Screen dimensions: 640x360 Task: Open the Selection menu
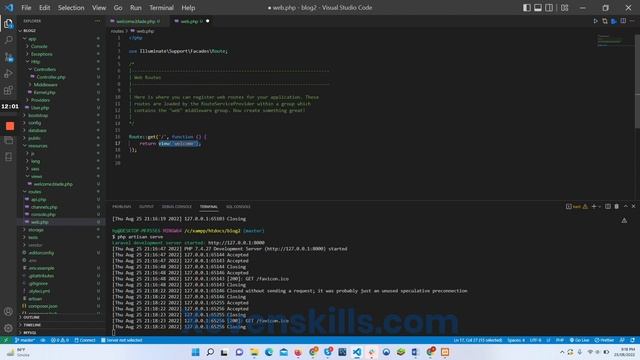71,8
